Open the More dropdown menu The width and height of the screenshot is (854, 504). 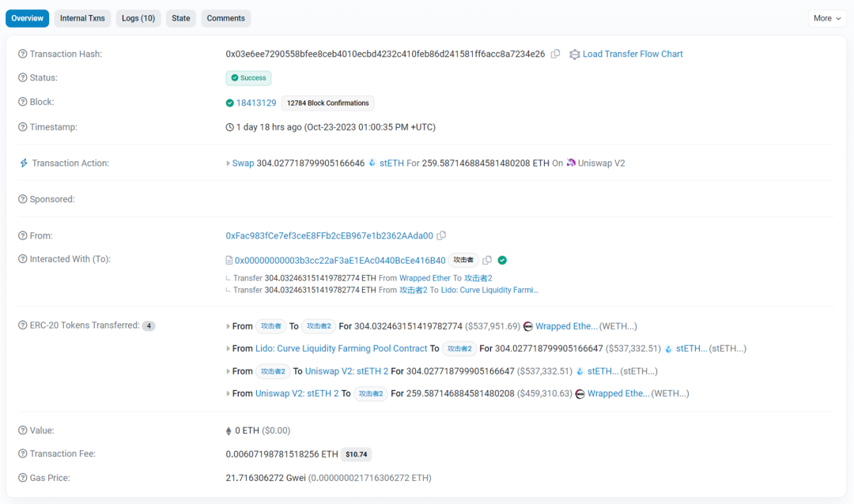coord(827,18)
